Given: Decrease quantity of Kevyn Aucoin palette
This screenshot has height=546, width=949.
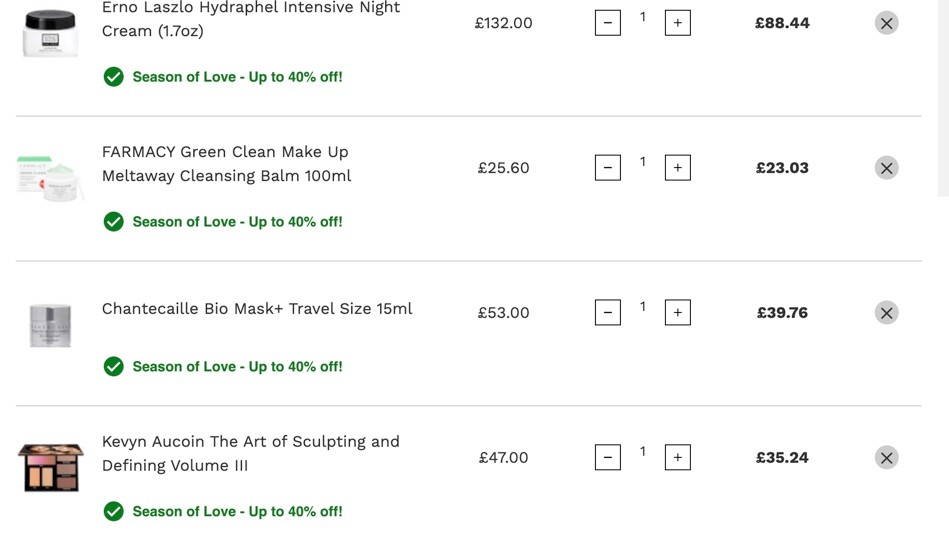Looking at the screenshot, I should 608,458.
